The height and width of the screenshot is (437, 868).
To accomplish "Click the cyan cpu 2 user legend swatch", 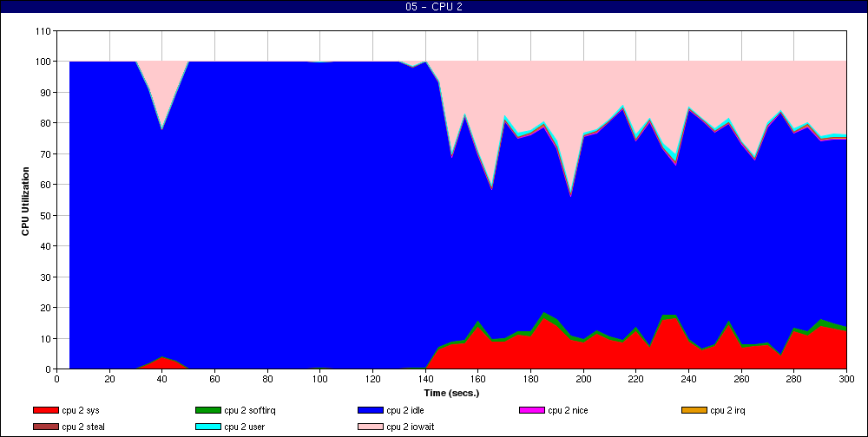I will click(207, 427).
